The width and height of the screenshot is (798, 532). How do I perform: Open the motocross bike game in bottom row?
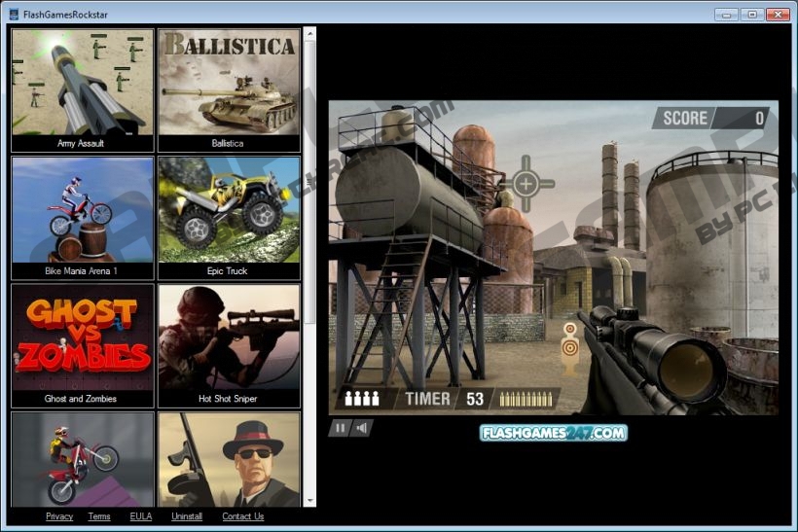(82, 459)
